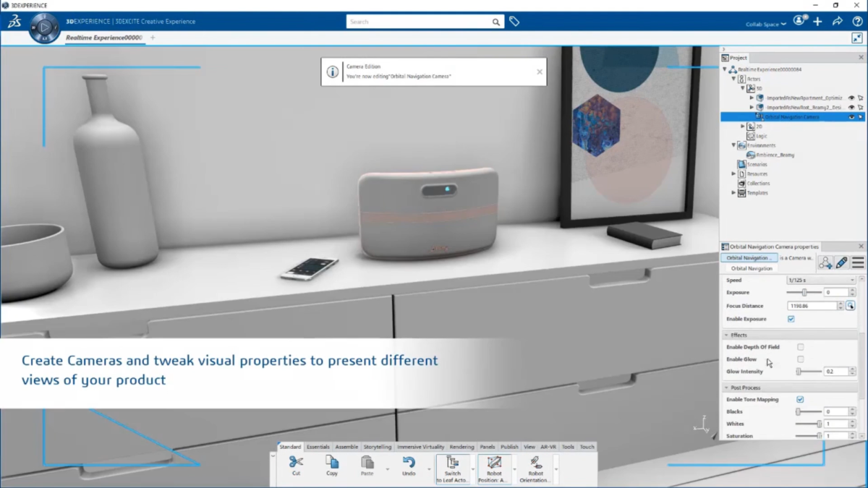Expand the 2D tree node
The width and height of the screenshot is (868, 488).
click(x=743, y=127)
